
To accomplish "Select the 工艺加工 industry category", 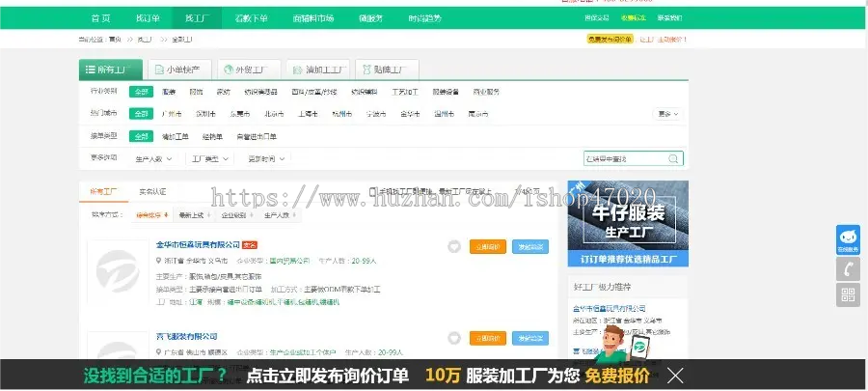I will tap(405, 92).
